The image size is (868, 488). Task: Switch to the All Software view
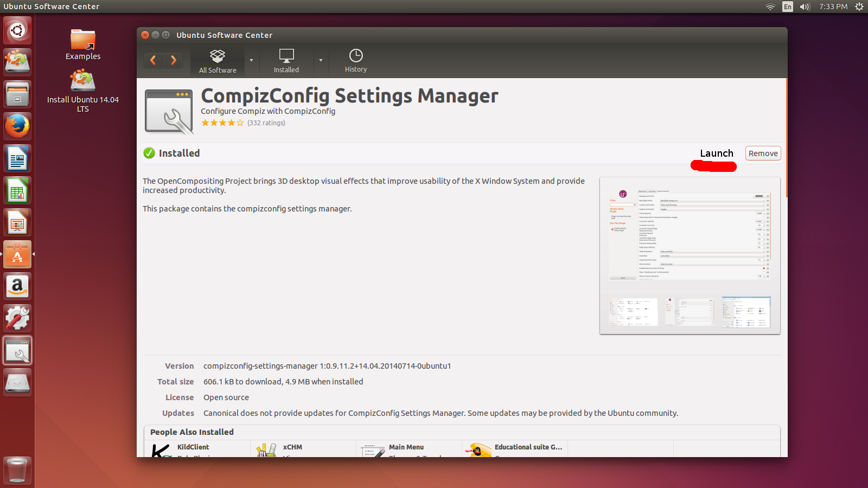[218, 61]
